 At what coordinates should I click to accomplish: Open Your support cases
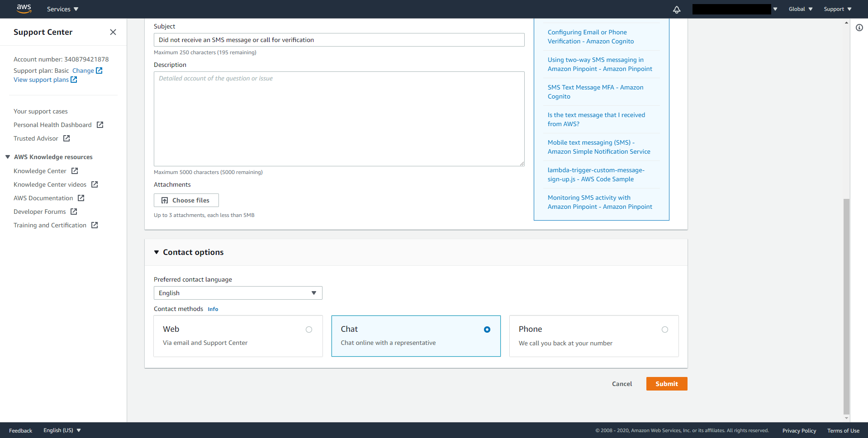pyautogui.click(x=41, y=111)
